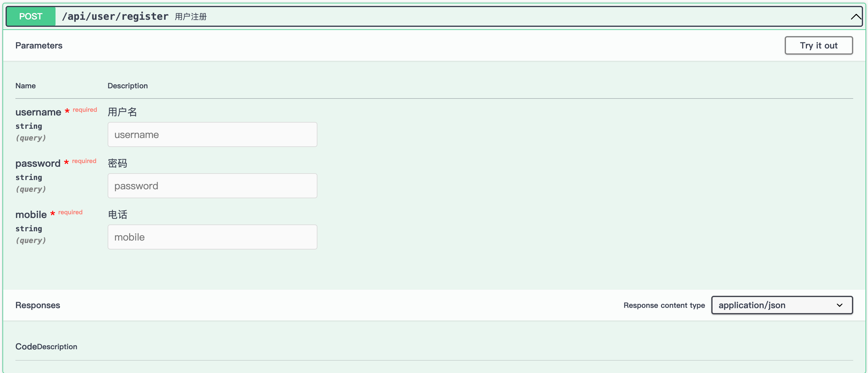868x373 pixels.
Task: Click the application/json dropdown arrow
Action: pos(839,305)
